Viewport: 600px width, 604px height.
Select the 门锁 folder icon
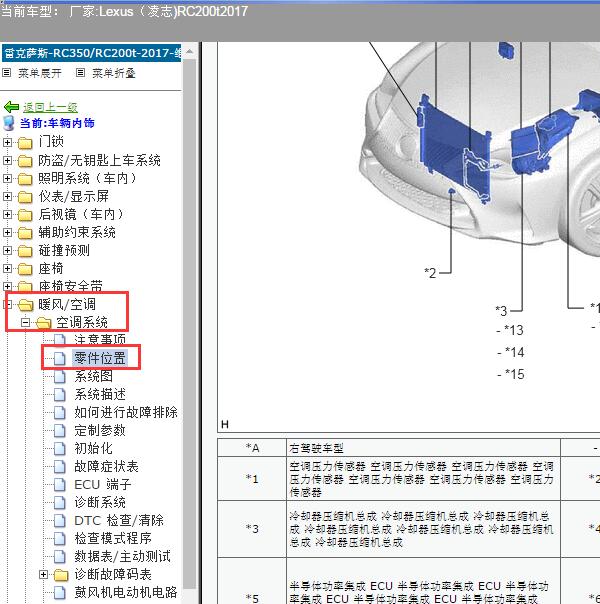click(25, 143)
